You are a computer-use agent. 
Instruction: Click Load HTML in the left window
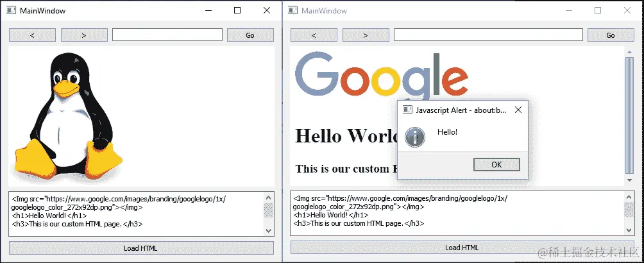click(x=141, y=248)
